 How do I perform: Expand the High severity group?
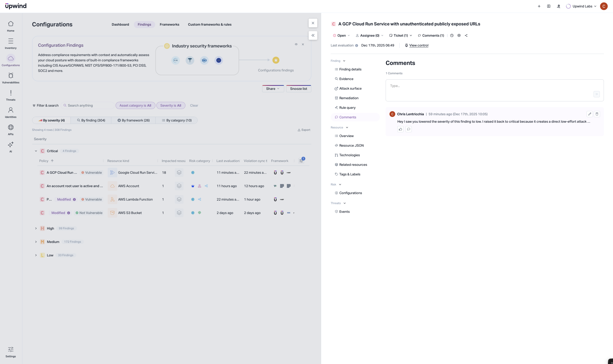click(x=36, y=228)
